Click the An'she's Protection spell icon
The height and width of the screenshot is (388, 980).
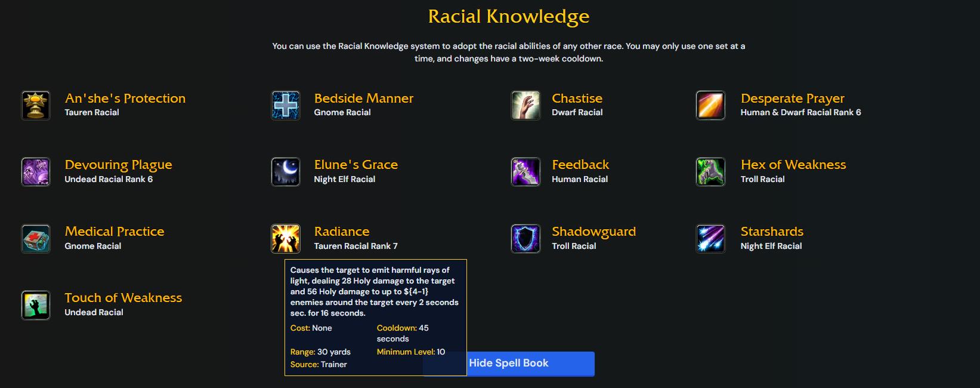pyautogui.click(x=36, y=106)
